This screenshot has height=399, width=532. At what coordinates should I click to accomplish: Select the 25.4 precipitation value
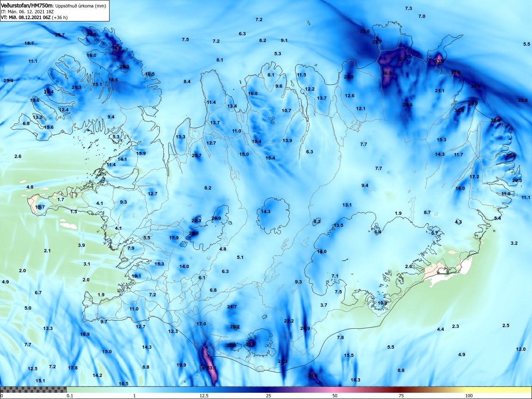point(8,81)
